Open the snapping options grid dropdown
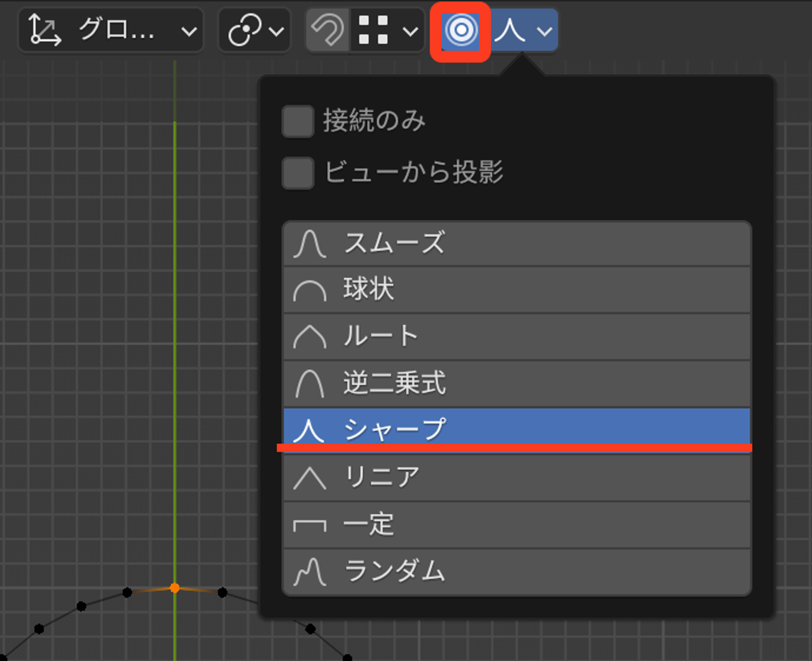Viewport: 812px width, 661px height. [388, 30]
